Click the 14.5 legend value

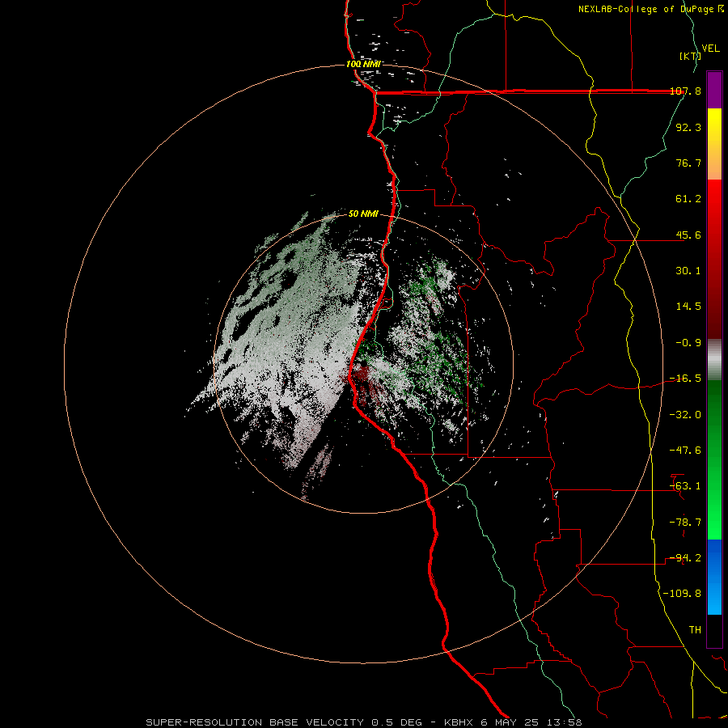tap(688, 307)
